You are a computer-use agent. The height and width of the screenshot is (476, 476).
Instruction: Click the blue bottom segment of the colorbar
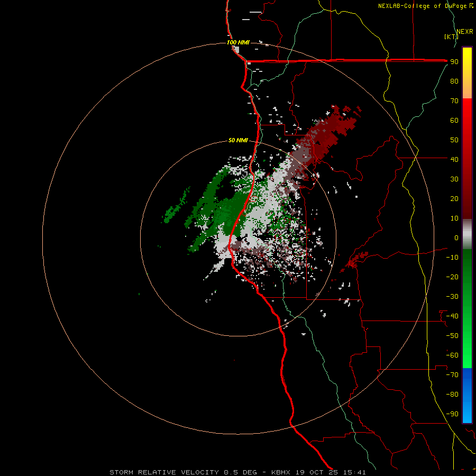(467, 396)
